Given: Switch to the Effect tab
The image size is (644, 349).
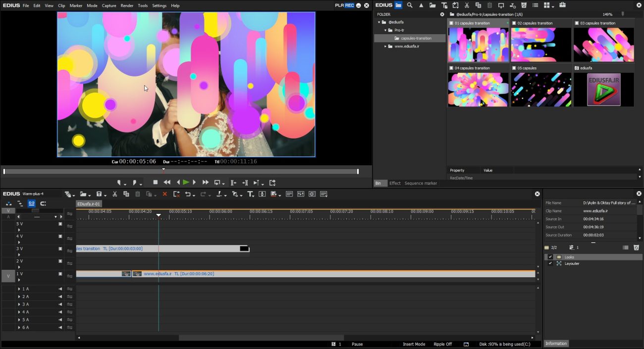Looking at the screenshot, I should tap(395, 183).
